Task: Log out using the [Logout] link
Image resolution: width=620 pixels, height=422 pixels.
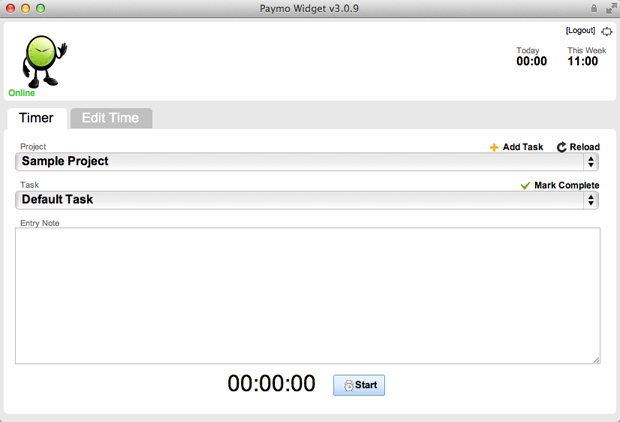Action: point(580,30)
